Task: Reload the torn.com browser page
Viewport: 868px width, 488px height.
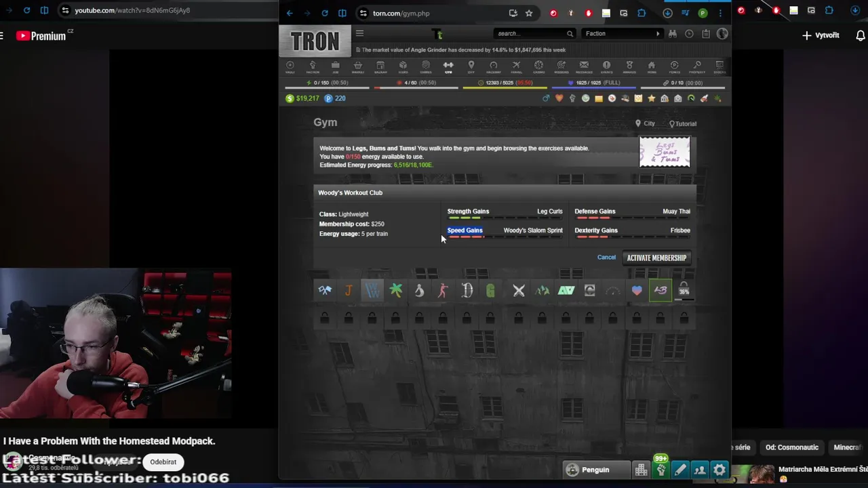Action: click(x=325, y=13)
